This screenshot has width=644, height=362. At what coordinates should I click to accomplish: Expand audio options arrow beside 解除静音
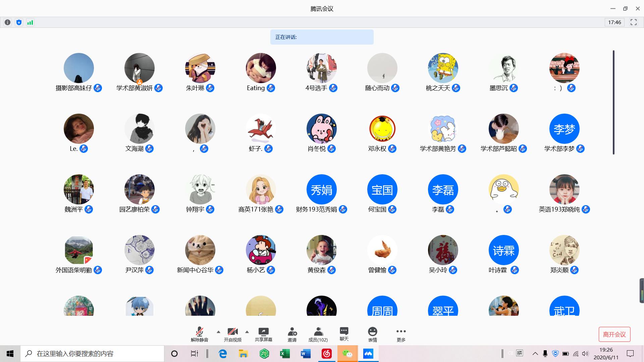pyautogui.click(x=218, y=332)
